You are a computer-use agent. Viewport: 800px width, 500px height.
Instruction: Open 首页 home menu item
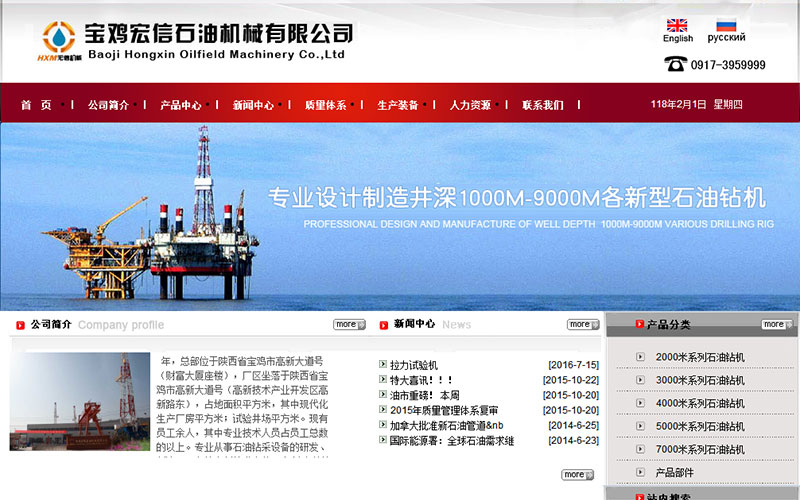tap(36, 105)
